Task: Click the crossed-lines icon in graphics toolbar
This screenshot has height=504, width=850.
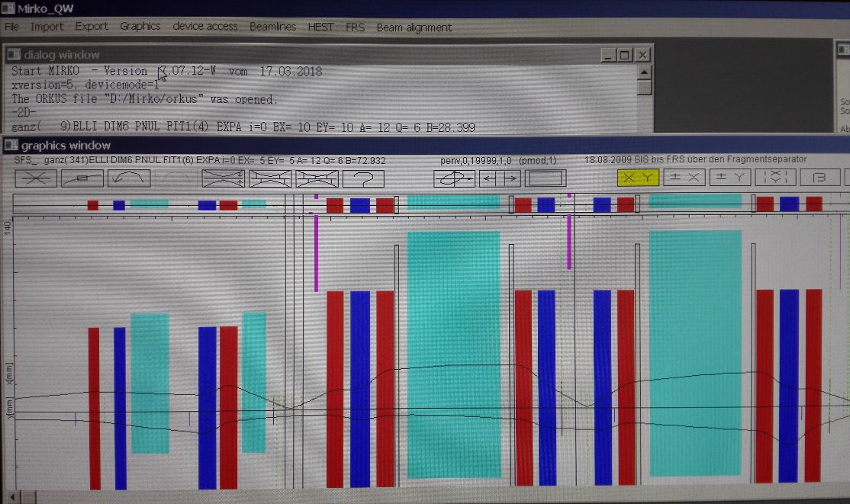Action: click(x=37, y=178)
